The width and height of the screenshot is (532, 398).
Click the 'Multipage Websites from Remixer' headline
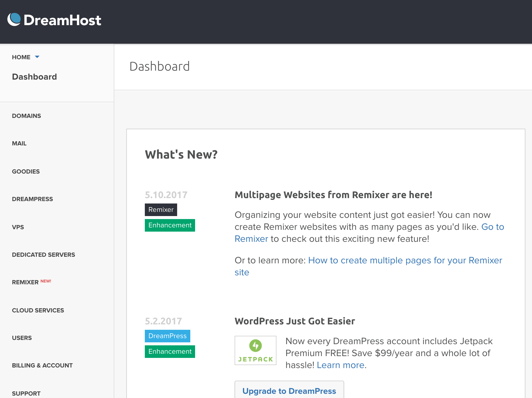(333, 195)
